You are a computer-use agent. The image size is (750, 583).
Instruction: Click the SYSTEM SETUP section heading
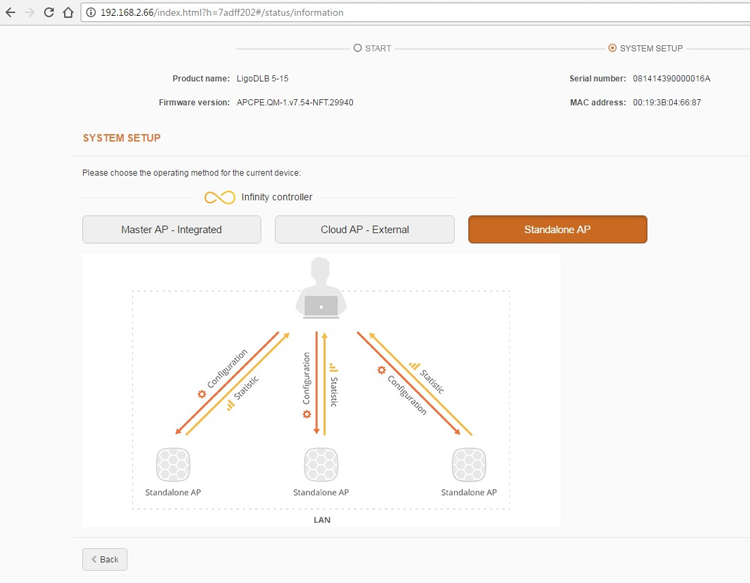(x=121, y=138)
